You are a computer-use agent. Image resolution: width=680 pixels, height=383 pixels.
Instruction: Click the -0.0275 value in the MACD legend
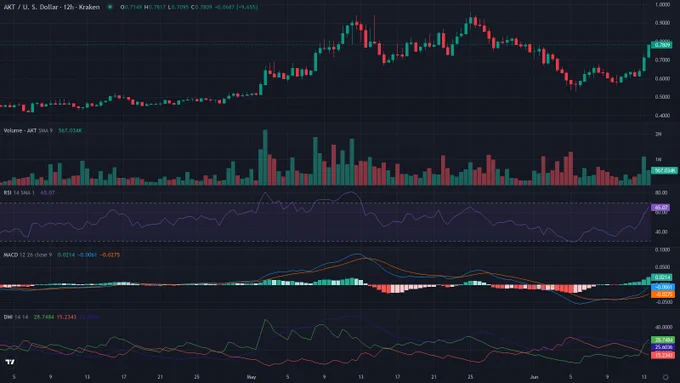pyautogui.click(x=110, y=255)
